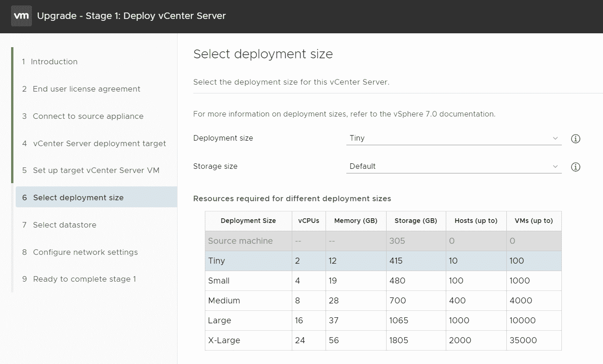
Task: Click Medium storage value 700
Action: (x=398, y=301)
